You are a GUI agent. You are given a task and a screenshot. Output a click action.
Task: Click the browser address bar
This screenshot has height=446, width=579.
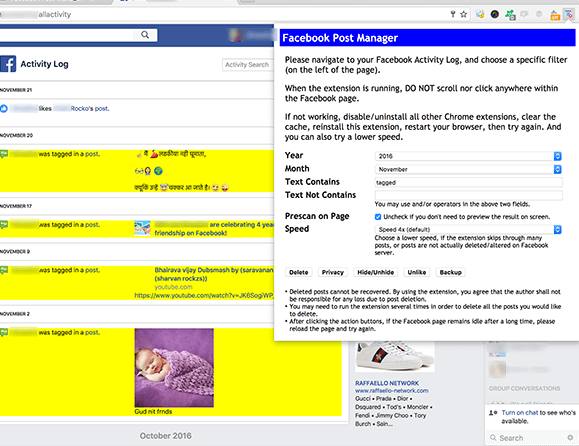click(222, 14)
